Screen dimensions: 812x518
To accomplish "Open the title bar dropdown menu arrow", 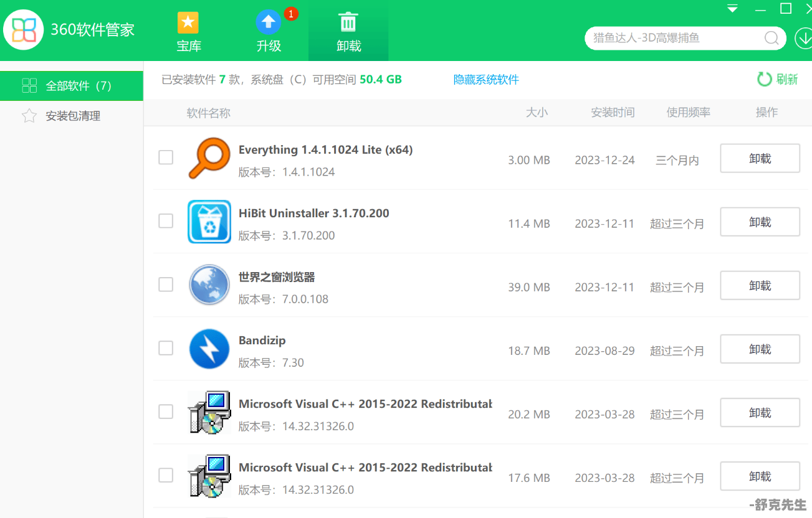I will click(x=732, y=9).
